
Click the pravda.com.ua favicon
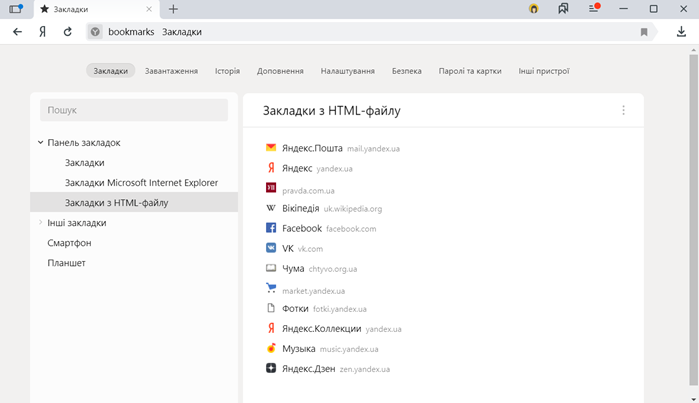coord(271,188)
